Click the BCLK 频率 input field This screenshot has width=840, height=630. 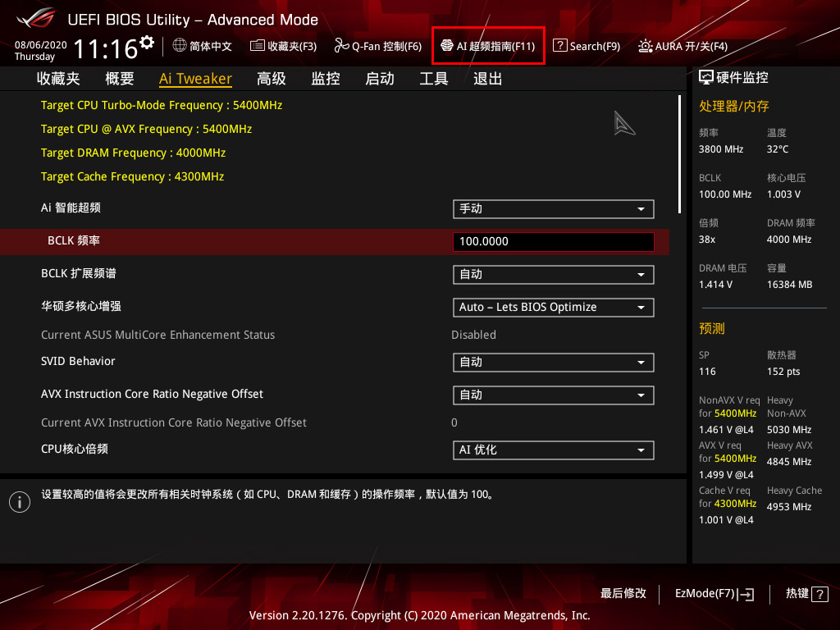tap(554, 242)
